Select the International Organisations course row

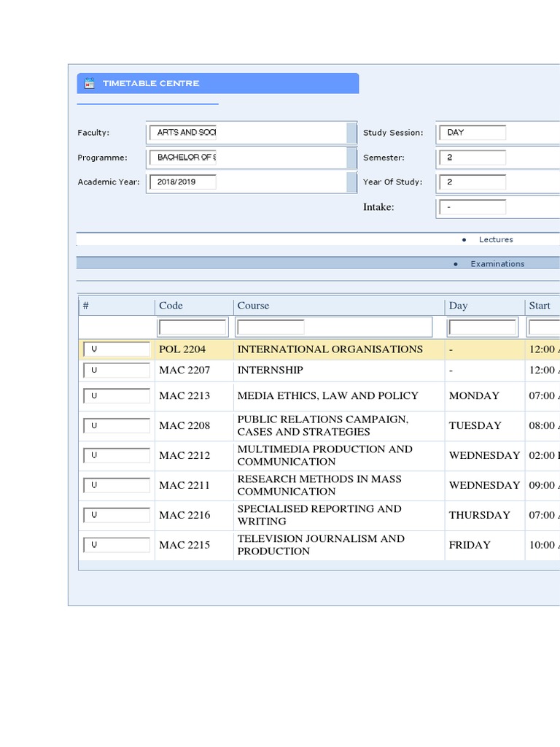[330, 349]
